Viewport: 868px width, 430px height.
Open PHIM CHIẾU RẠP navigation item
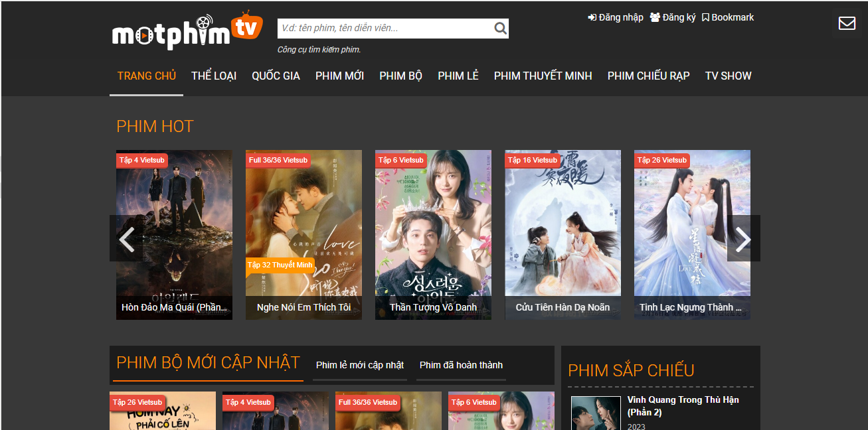coord(648,76)
